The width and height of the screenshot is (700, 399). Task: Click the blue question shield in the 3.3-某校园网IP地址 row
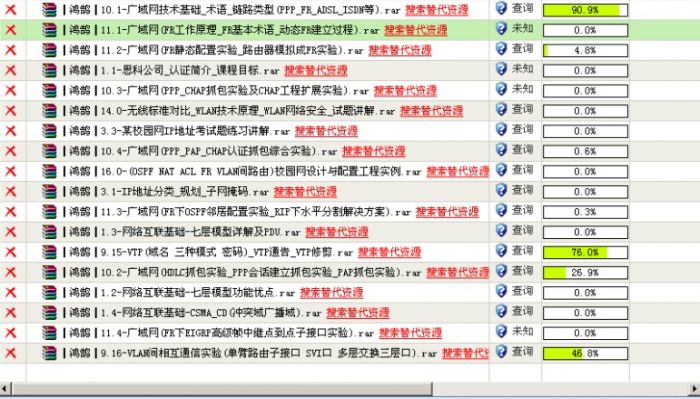501,129
